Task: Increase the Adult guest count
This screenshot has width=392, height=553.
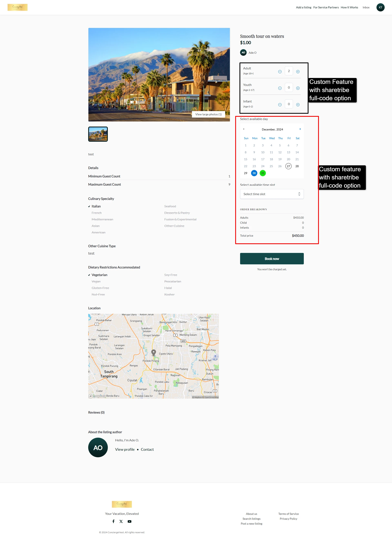Action: point(298,72)
